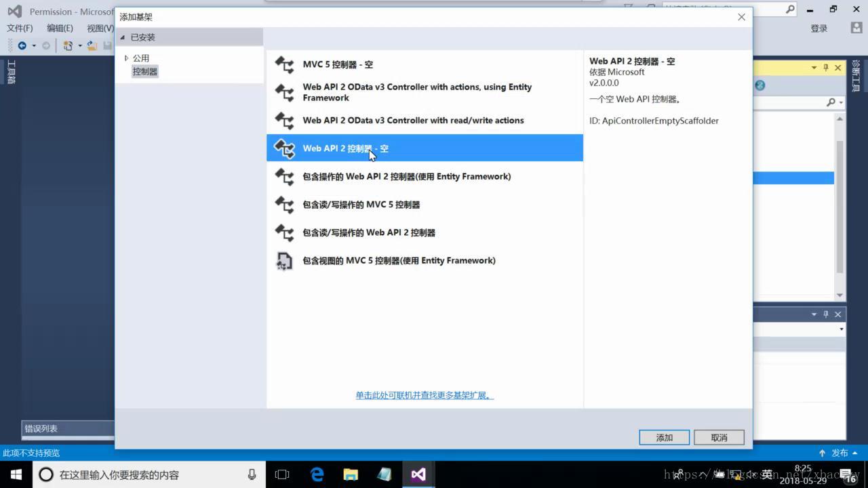Click the 发布 publish status bar item
This screenshot has height=488, width=868.
(x=838, y=453)
